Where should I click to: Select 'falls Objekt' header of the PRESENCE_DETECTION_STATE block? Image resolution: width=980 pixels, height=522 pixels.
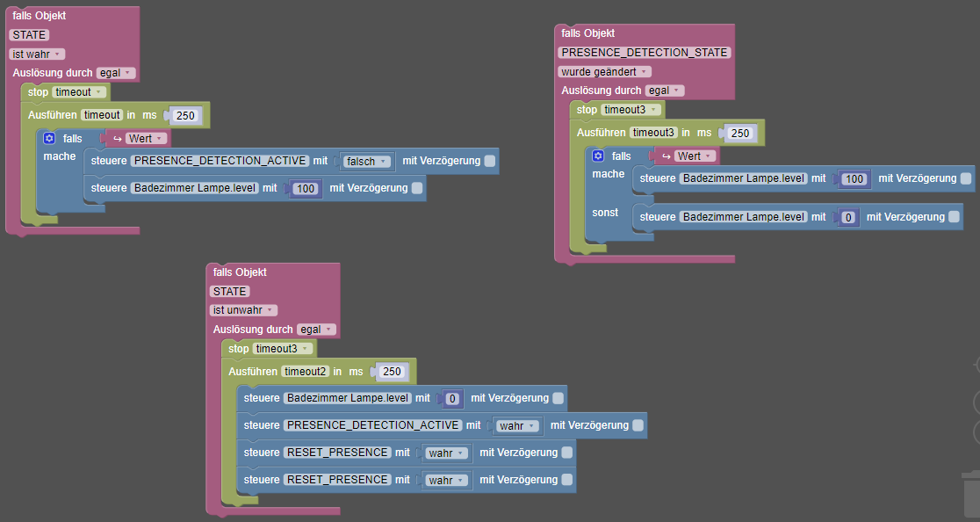click(588, 33)
